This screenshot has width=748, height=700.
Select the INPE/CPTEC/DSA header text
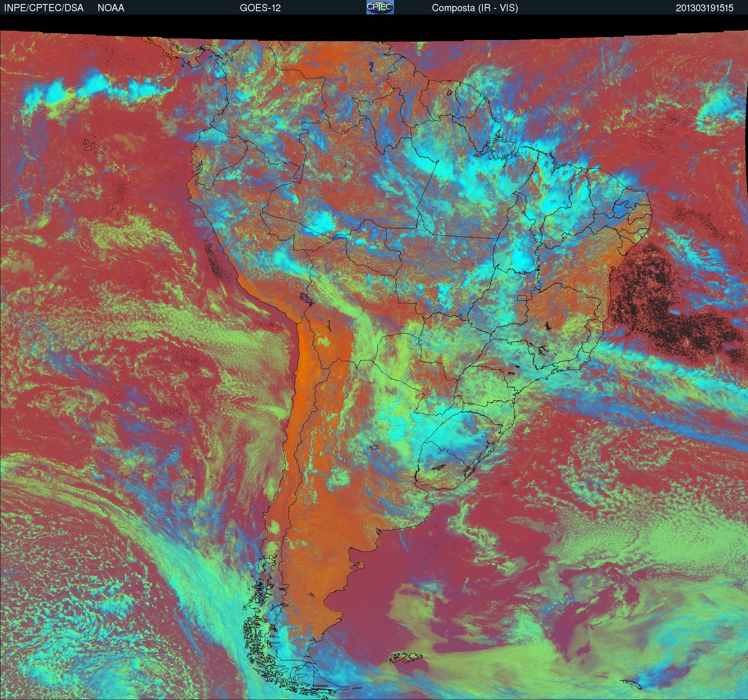tap(44, 8)
